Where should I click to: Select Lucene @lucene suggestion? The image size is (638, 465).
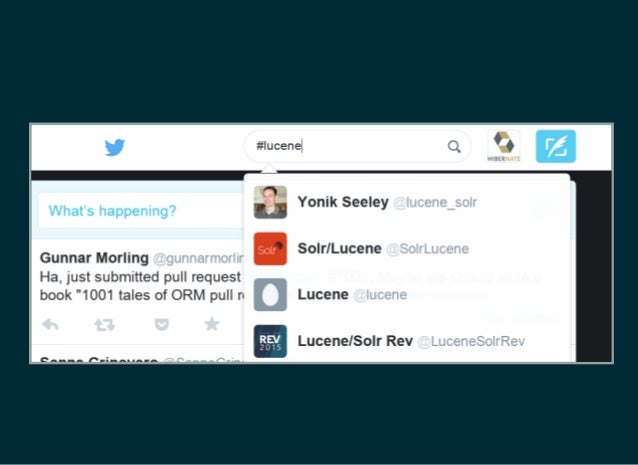coord(407,295)
